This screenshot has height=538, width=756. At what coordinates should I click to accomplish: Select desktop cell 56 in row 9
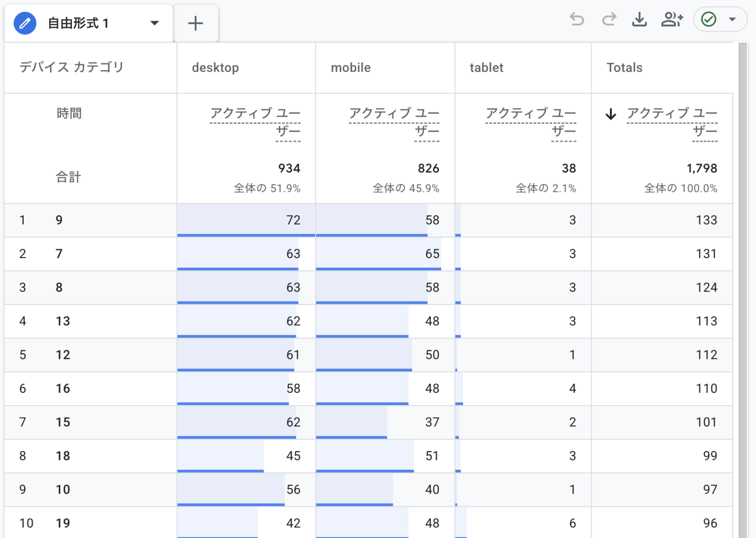(246, 489)
